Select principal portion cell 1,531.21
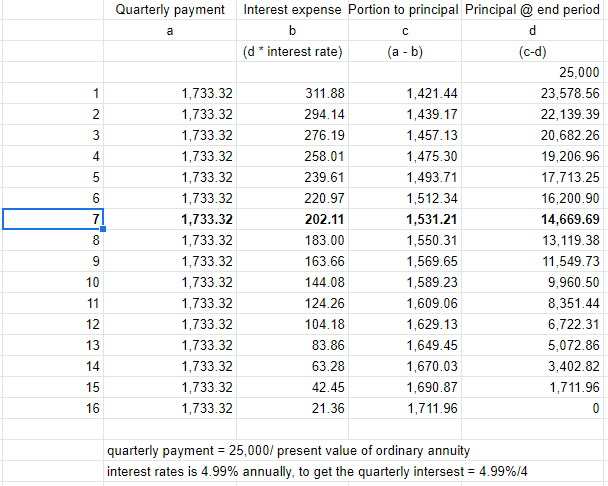 405,220
